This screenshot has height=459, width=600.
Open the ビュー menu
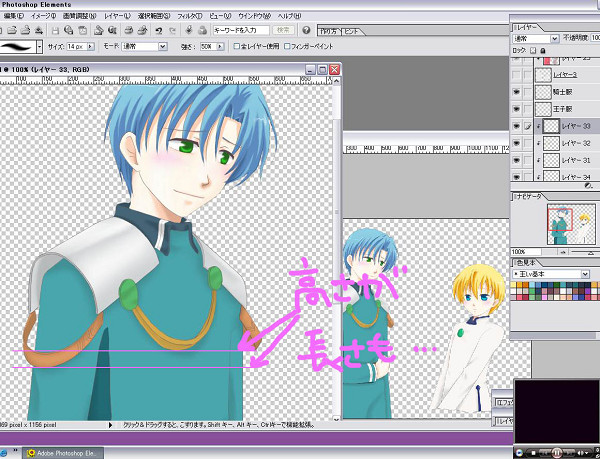(x=220, y=16)
